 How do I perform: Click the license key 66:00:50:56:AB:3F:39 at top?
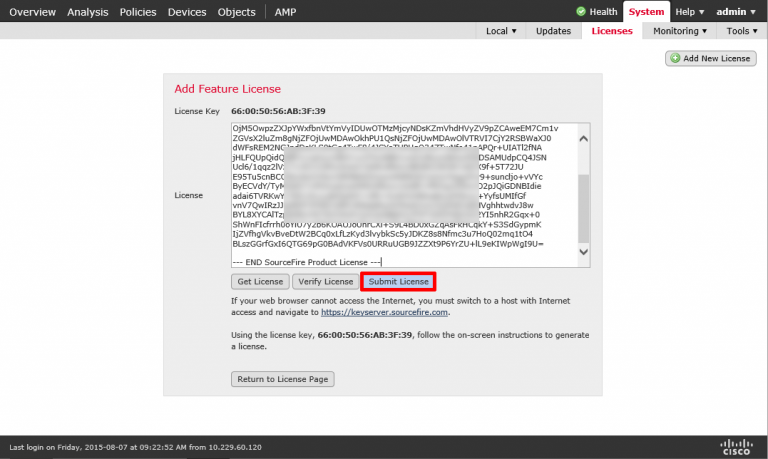point(278,111)
